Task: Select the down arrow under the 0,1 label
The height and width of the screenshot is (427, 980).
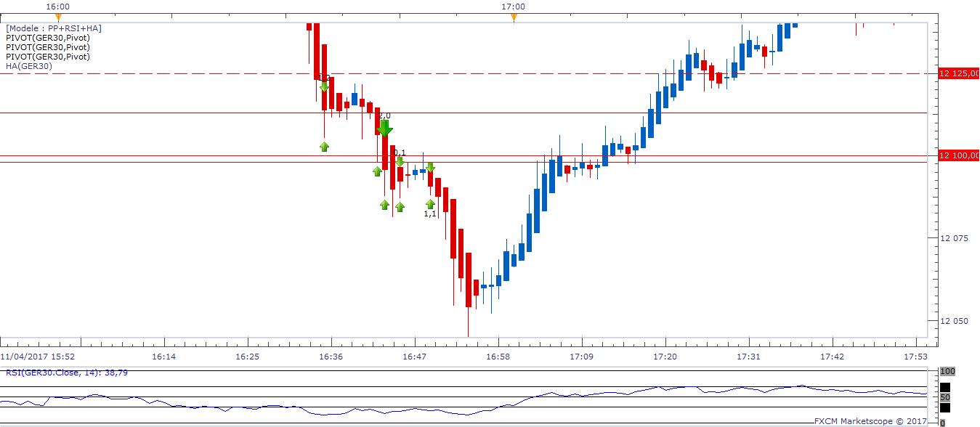Action: coord(400,162)
